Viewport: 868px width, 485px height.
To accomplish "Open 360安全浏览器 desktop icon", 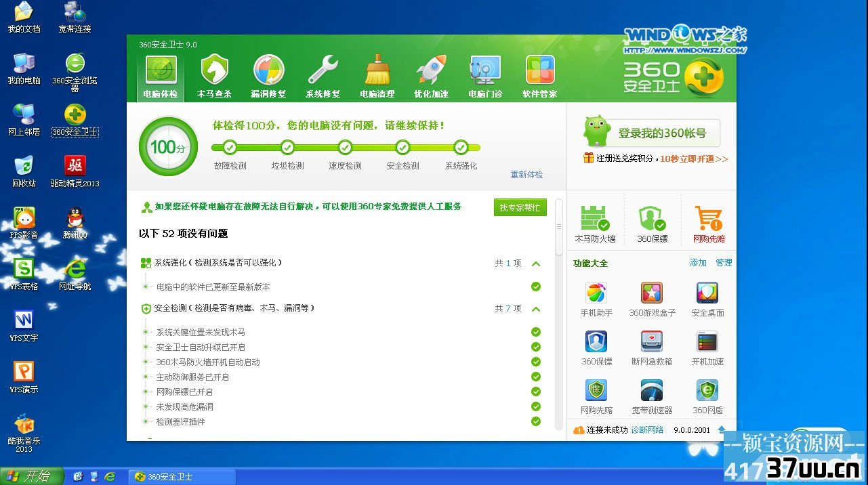I will (x=75, y=72).
